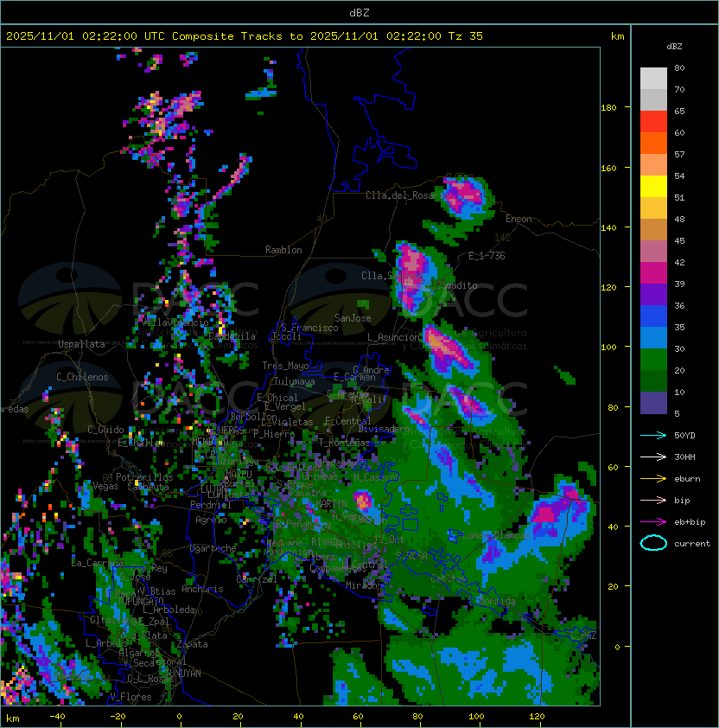Click the 'C_Chilenos' place label
Screen dimensions: 719x728
pyautogui.click(x=82, y=377)
